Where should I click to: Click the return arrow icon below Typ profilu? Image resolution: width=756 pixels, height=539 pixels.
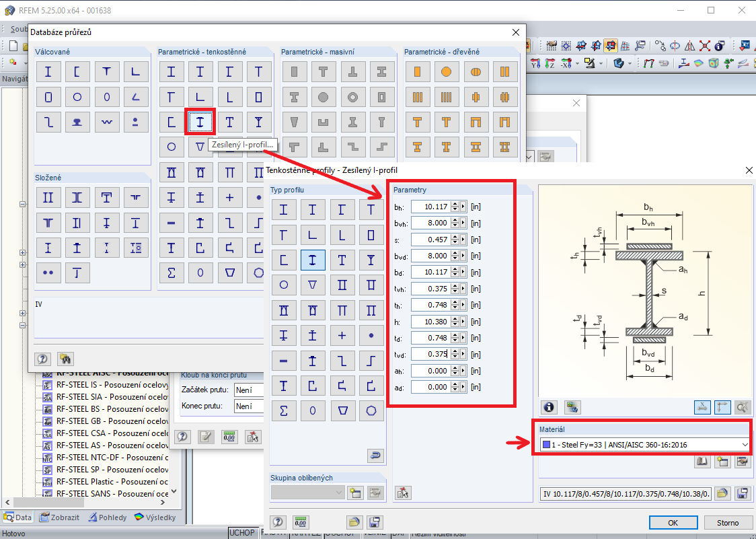pyautogui.click(x=376, y=456)
